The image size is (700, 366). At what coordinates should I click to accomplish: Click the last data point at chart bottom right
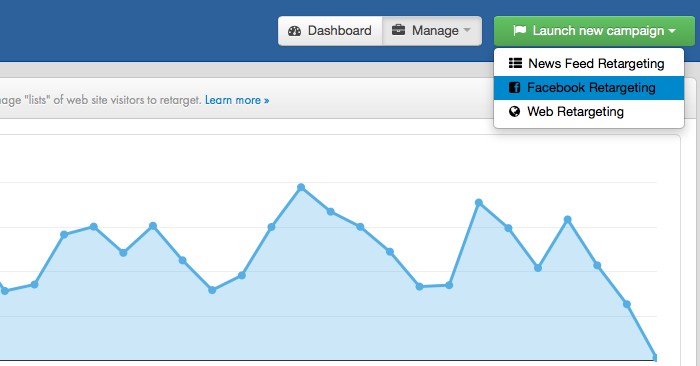pyautogui.click(x=654, y=357)
